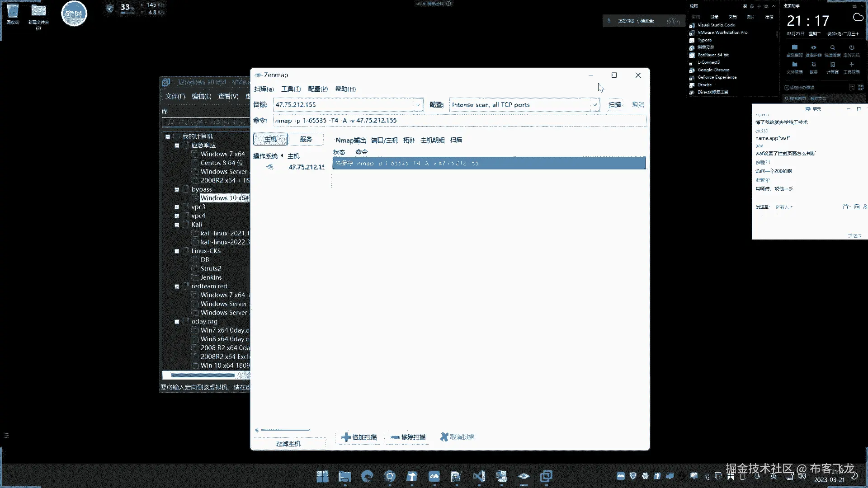
Task: Click the Zenmap eye icon in the title bar
Action: click(258, 75)
